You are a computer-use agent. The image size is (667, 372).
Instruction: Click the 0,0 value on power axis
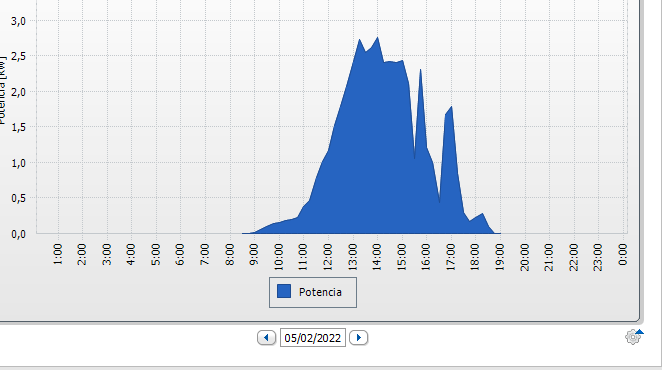click(x=18, y=234)
